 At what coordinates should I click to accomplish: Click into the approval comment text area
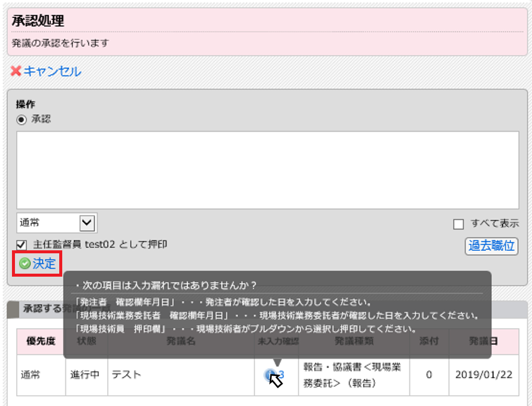click(x=267, y=170)
